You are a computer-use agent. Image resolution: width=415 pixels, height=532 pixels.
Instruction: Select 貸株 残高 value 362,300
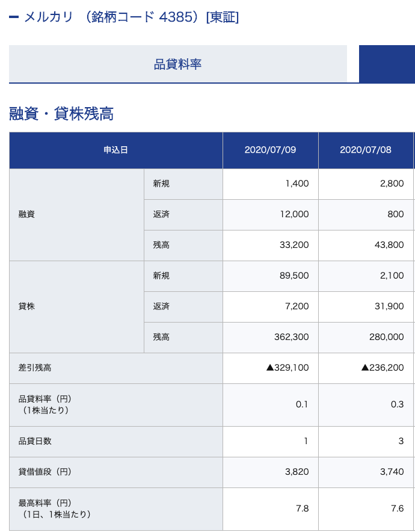pos(292,337)
